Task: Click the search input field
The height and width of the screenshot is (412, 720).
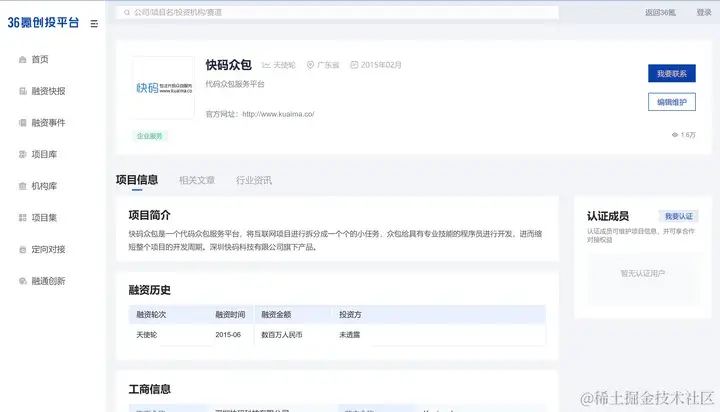Action: click(x=338, y=12)
